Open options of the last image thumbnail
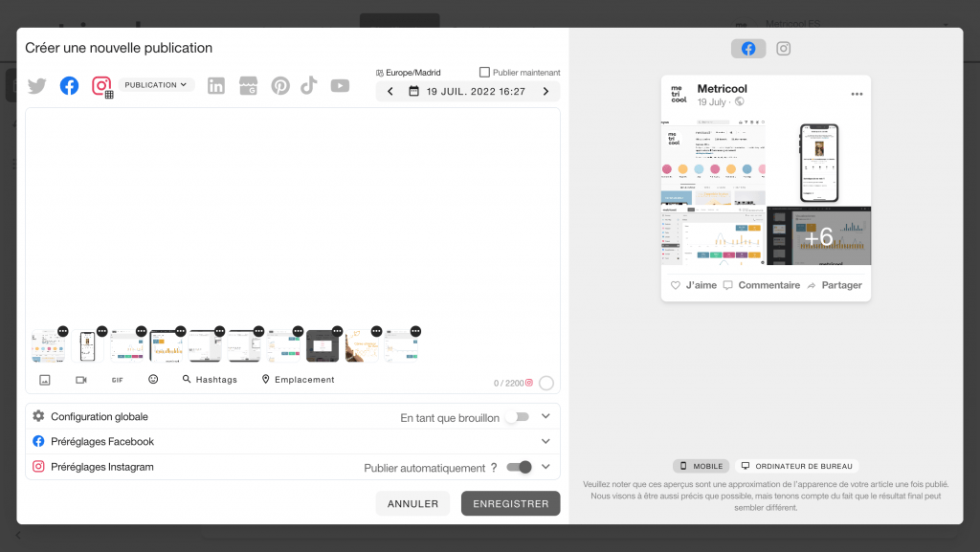980x552 pixels. [x=415, y=331]
